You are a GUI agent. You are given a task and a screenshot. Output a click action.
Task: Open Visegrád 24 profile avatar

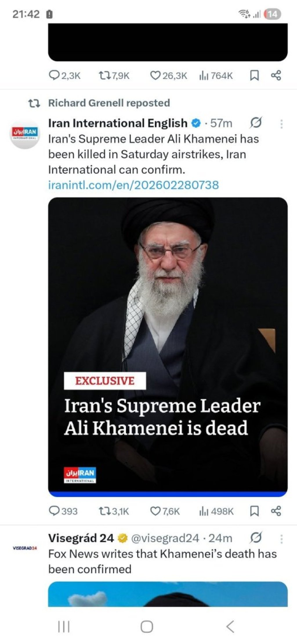tap(25, 548)
